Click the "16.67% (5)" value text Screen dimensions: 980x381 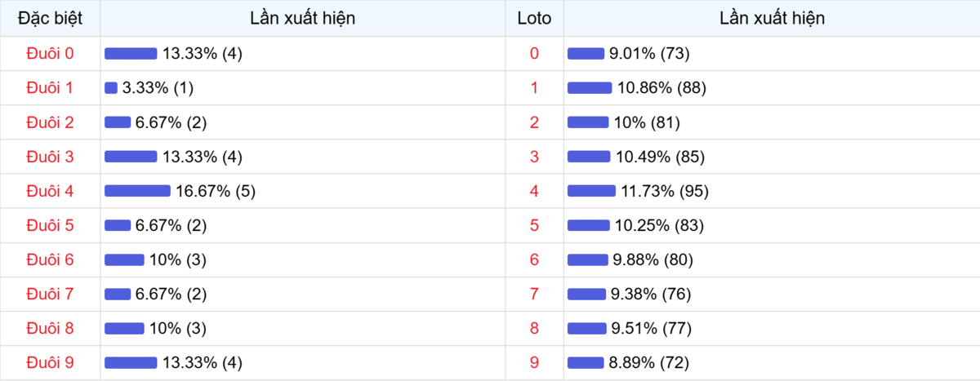pyautogui.click(x=216, y=191)
